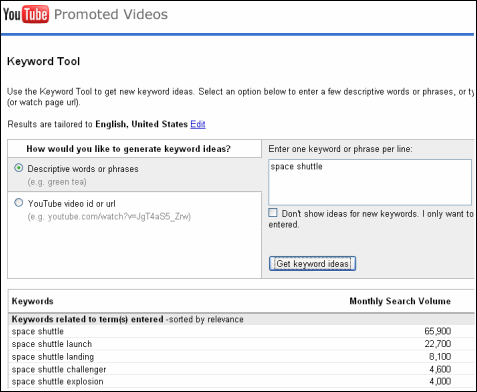The width and height of the screenshot is (477, 392).
Task: Click the Promoted Videos header text
Action: (111, 14)
